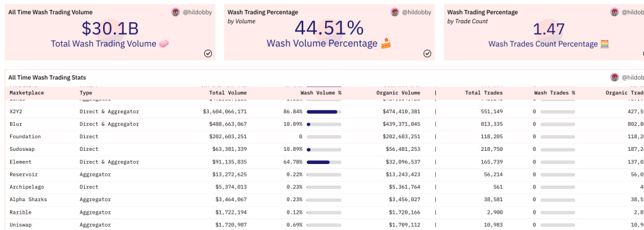Click the hildobby avatar on the Wash Trading Volume card
The width and height of the screenshot is (644, 230).
(175, 13)
